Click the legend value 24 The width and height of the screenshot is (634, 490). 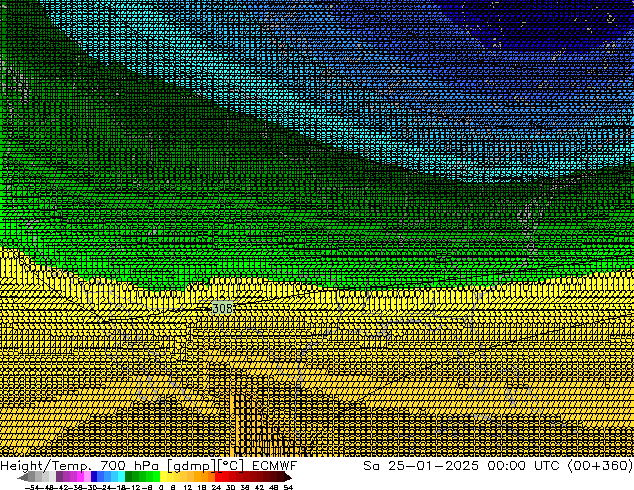click(x=216, y=488)
